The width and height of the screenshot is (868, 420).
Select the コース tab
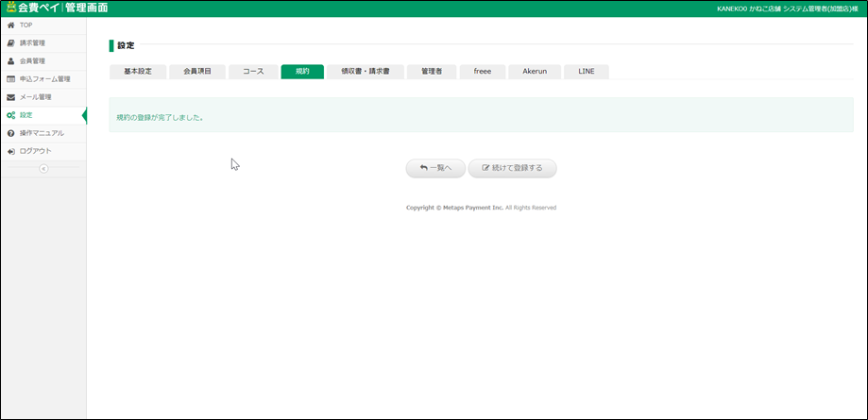coord(253,72)
